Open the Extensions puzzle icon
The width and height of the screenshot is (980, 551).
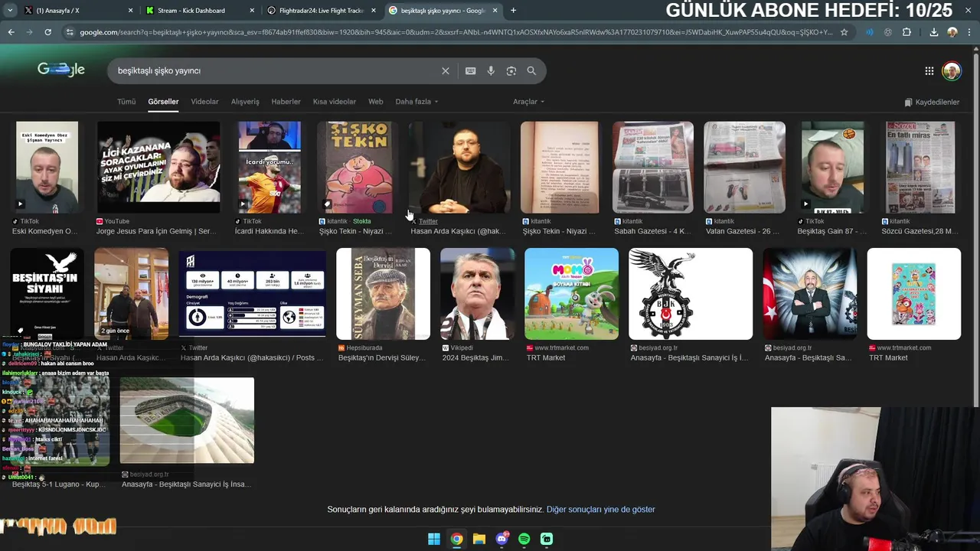tap(906, 32)
